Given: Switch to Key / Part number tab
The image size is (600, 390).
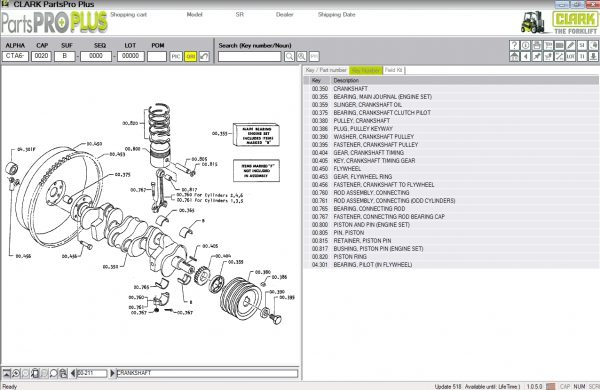Looking at the screenshot, I should [x=326, y=70].
